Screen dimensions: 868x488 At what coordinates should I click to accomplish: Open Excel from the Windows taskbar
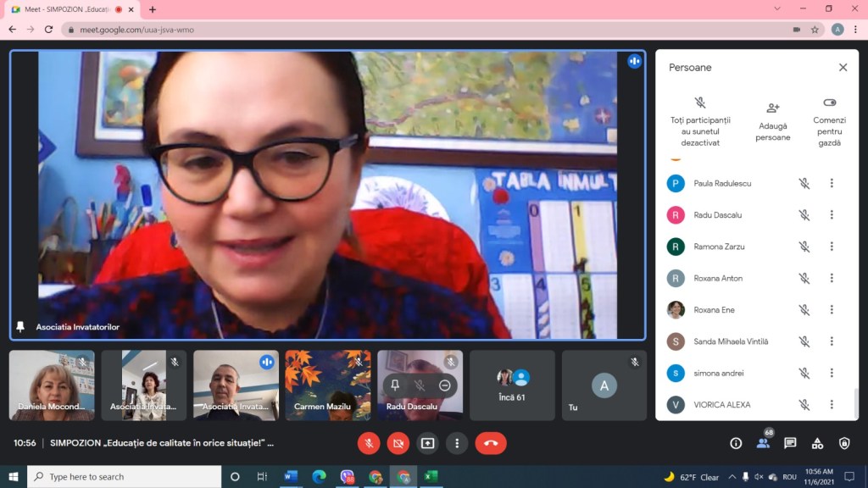431,477
